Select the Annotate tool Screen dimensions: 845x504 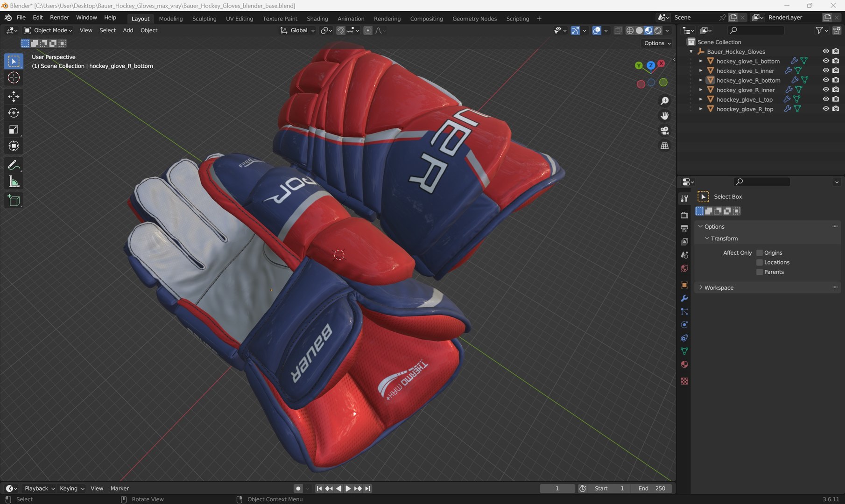[14, 165]
